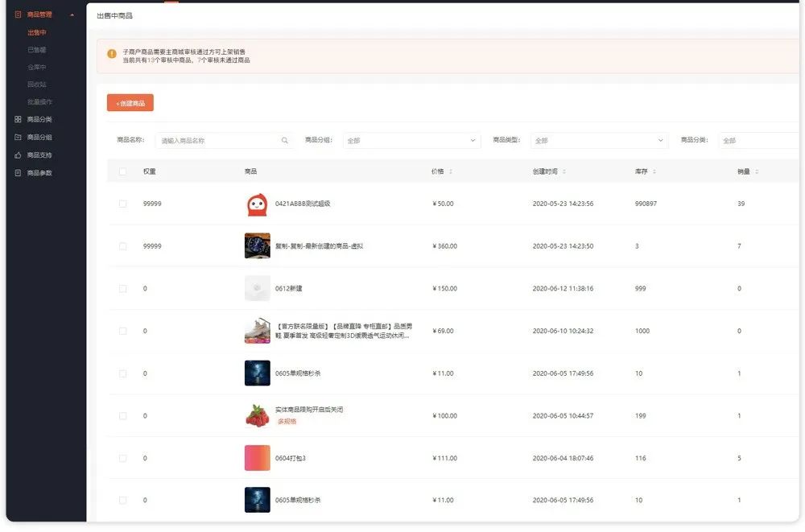Viewport: 805px width, 532px height.
Task: Open the 商品分类 sidebar menu
Action: coord(39,119)
